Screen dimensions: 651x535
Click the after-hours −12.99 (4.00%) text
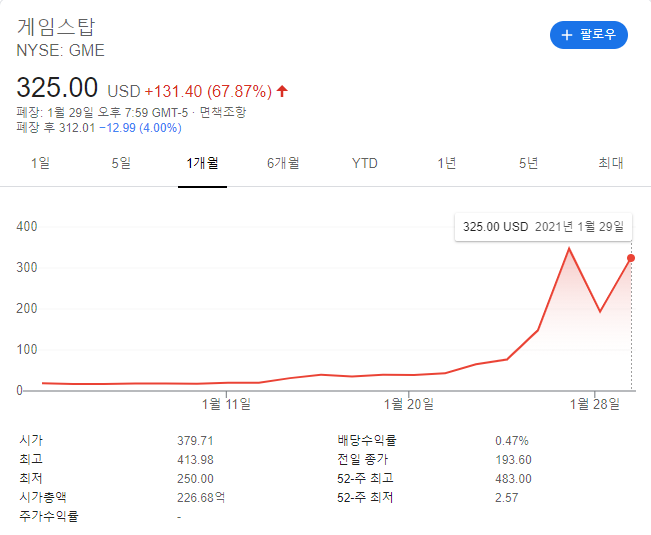pyautogui.click(x=140, y=127)
